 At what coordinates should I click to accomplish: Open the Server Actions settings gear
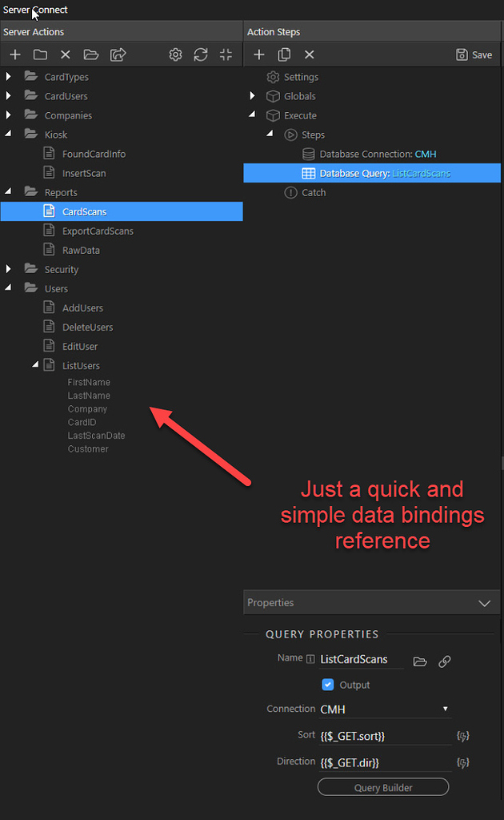pyautogui.click(x=174, y=54)
